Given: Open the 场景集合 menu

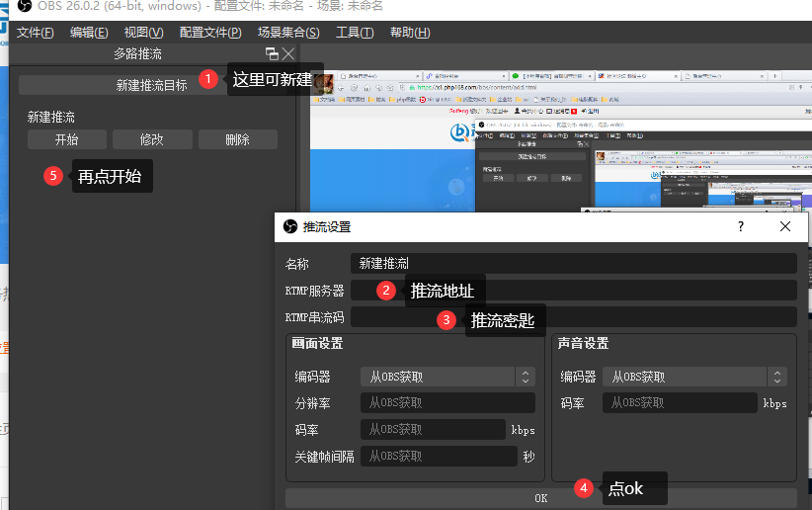Looking at the screenshot, I should [288, 33].
